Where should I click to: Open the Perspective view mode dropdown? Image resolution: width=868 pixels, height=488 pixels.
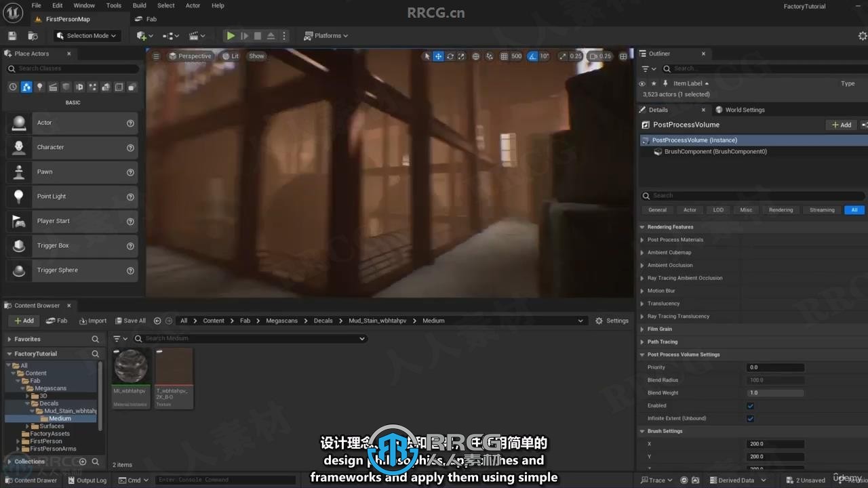coord(190,56)
